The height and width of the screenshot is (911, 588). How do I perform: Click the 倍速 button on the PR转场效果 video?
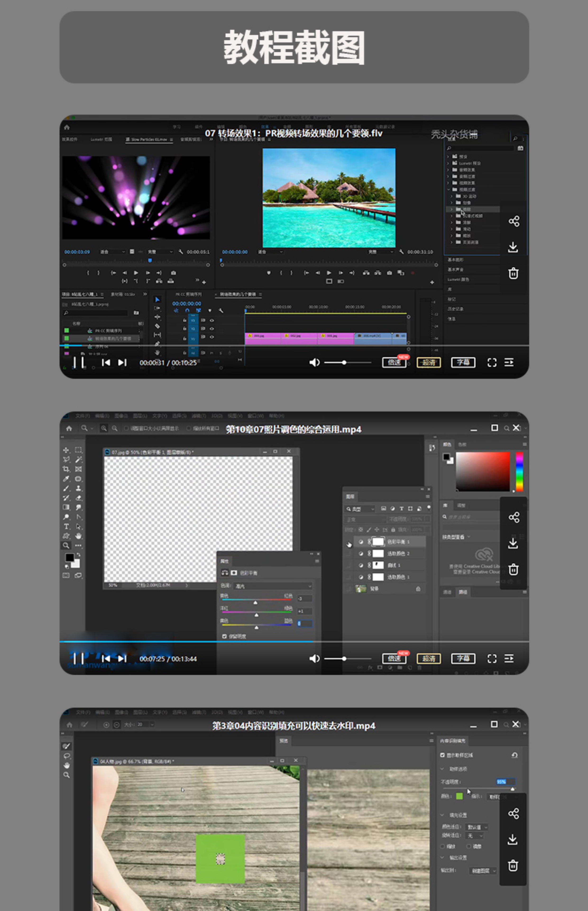pyautogui.click(x=394, y=363)
